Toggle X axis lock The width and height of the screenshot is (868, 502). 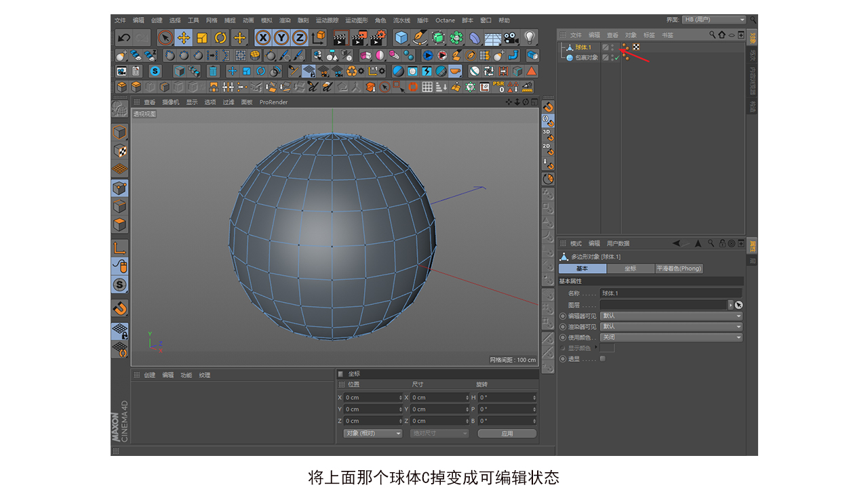[263, 38]
